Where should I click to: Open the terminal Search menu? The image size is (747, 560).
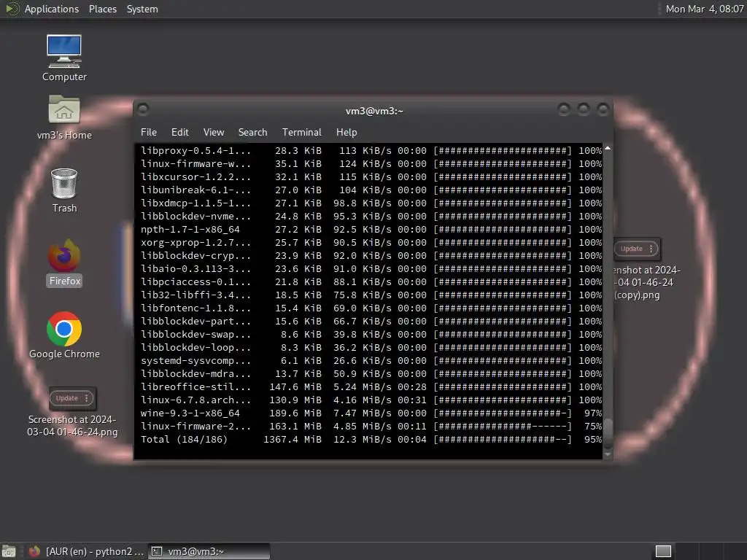click(252, 133)
